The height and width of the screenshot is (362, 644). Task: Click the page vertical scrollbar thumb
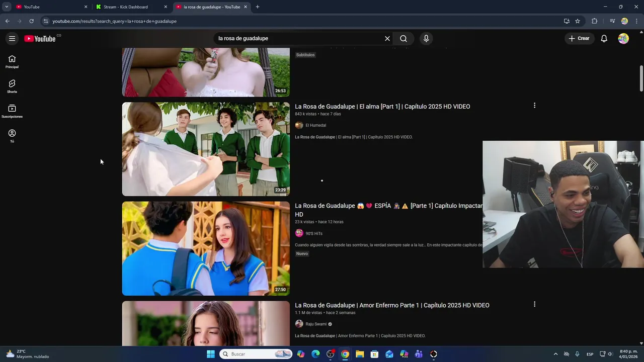tap(641, 78)
